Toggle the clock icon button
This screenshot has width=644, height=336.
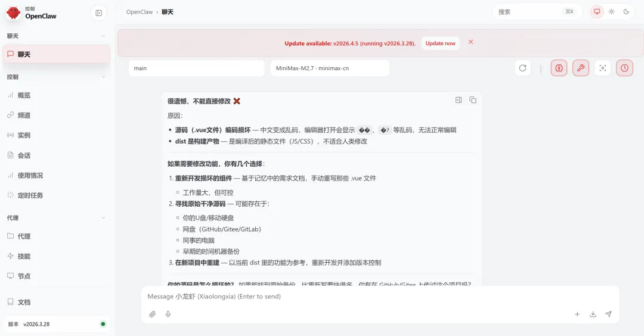click(x=624, y=68)
